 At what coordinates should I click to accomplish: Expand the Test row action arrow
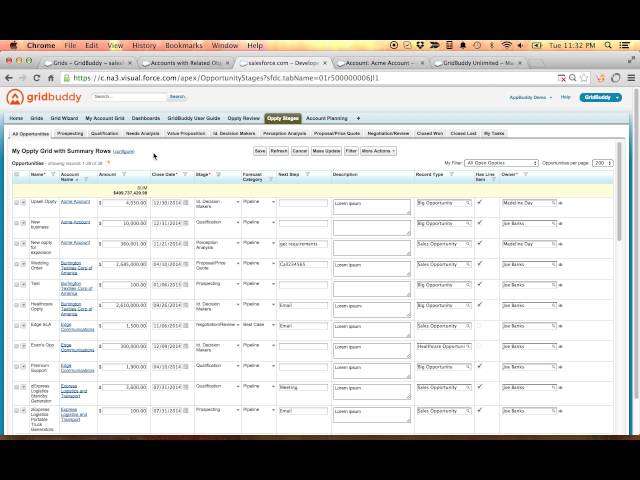(23, 284)
